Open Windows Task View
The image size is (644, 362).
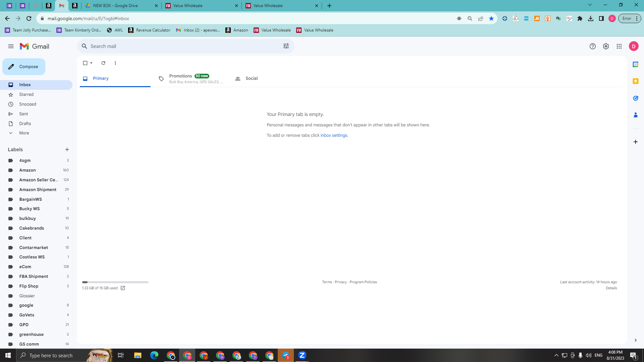[121, 355]
